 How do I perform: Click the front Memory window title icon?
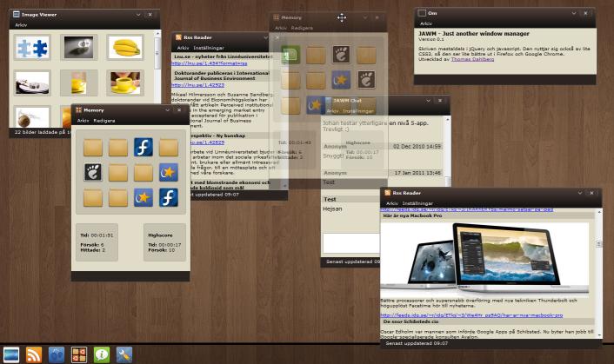tap(79, 110)
